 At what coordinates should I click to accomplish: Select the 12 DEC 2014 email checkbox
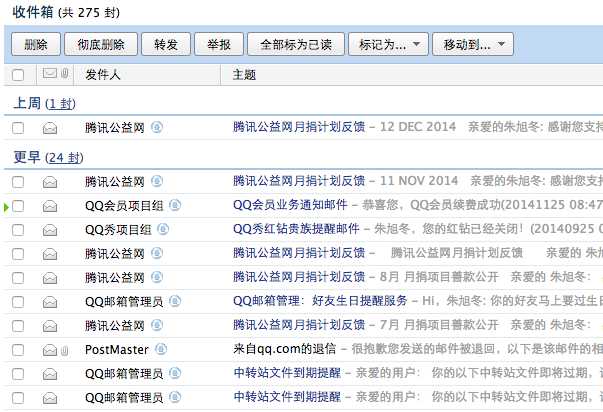[x=18, y=128]
